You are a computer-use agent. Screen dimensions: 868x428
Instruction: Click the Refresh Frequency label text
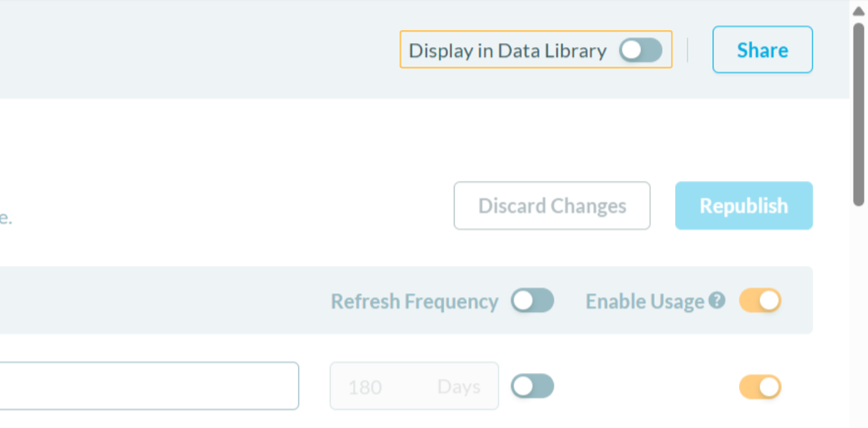pos(415,302)
